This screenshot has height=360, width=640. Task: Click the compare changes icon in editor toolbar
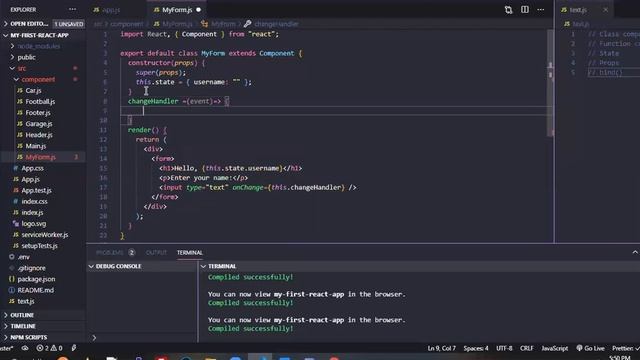click(x=508, y=10)
